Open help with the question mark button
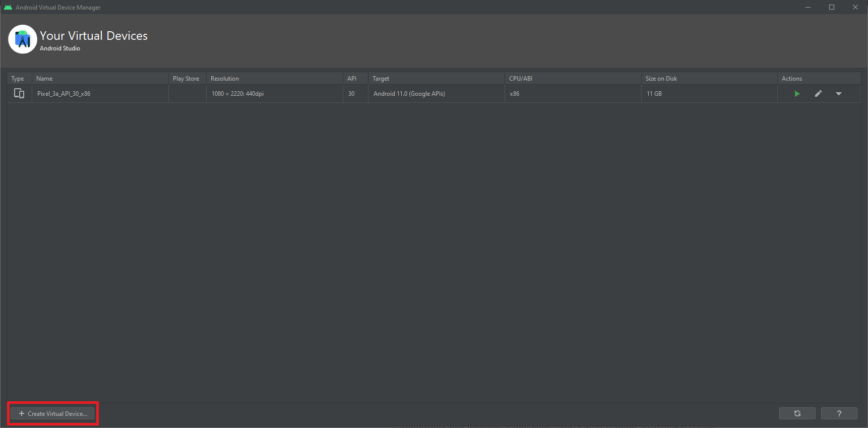 pyautogui.click(x=839, y=413)
